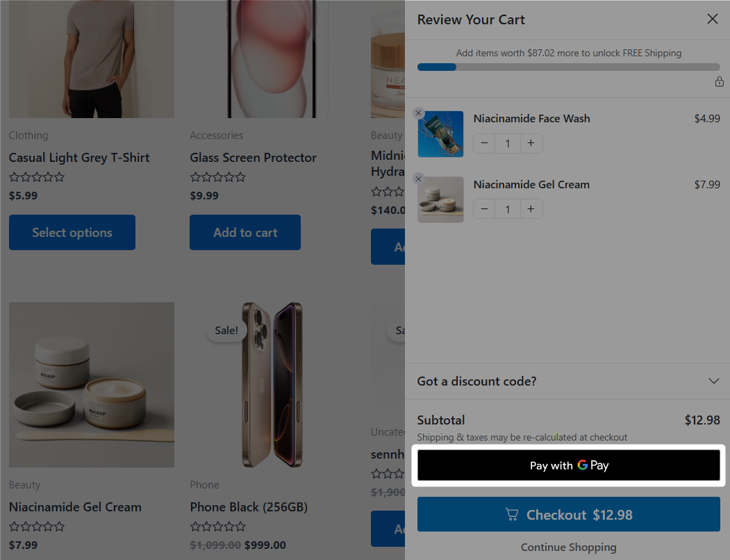Decrease Niacinamide Face Wash quantity
Image resolution: width=730 pixels, height=560 pixels.
pos(485,143)
